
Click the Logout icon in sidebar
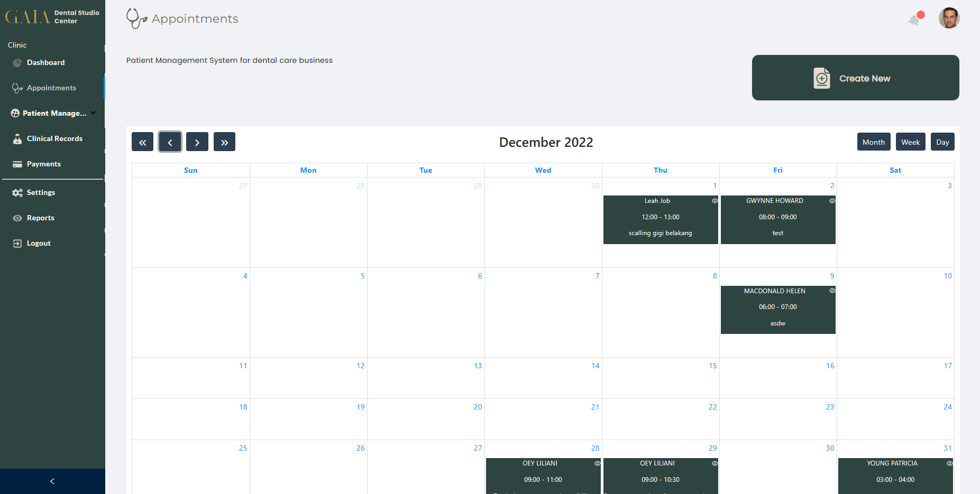[17, 243]
